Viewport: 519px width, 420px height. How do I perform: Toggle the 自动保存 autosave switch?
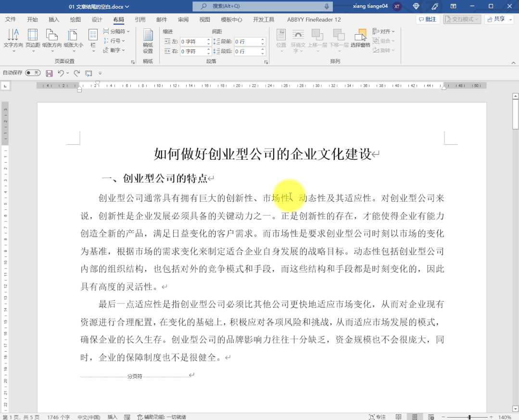[x=33, y=73]
